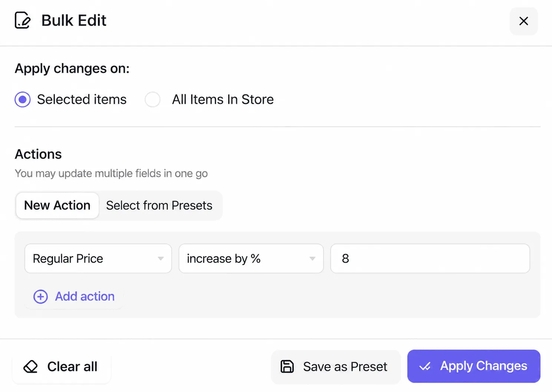Click the Add action link
The image size is (552, 392).
[x=74, y=296]
